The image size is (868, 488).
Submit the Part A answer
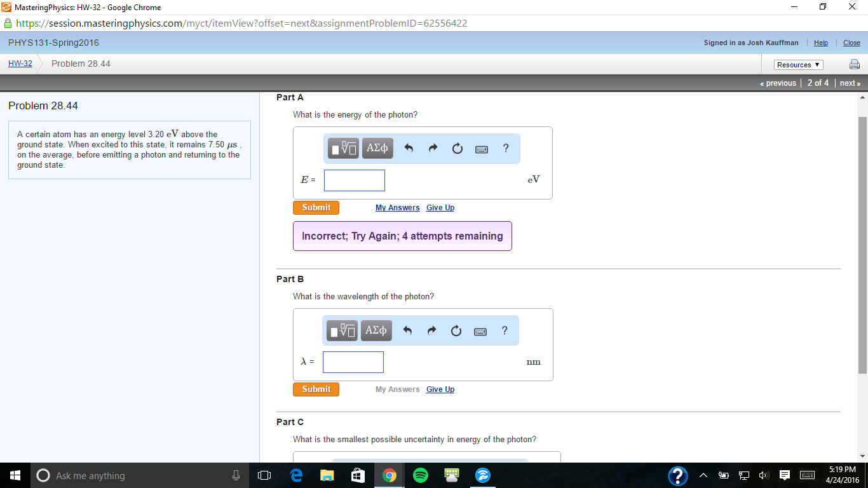coord(316,207)
